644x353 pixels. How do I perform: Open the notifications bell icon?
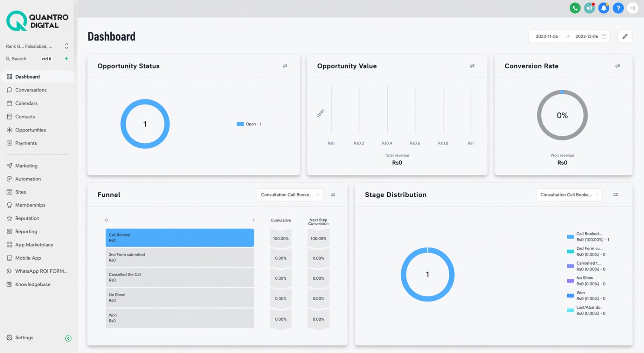tap(604, 8)
